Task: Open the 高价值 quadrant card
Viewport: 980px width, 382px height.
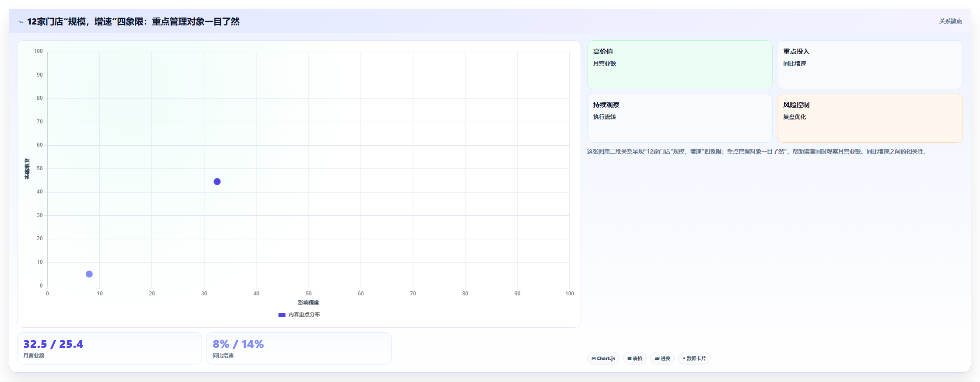Action: 680,65
